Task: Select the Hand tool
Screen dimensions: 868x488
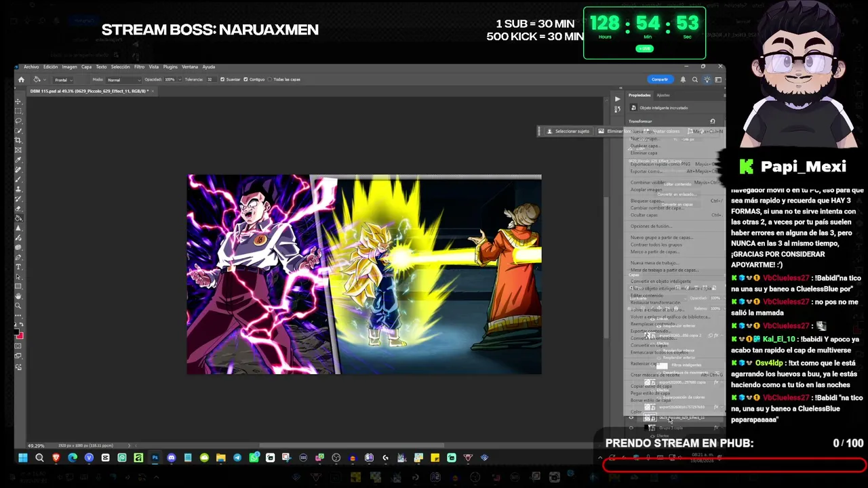Action: pos(18,296)
